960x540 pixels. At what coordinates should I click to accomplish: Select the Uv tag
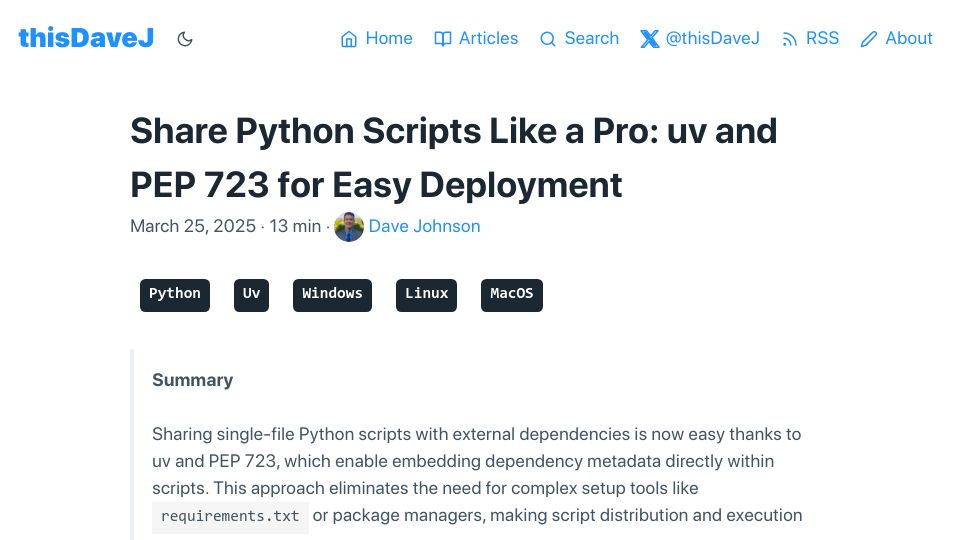252,295
